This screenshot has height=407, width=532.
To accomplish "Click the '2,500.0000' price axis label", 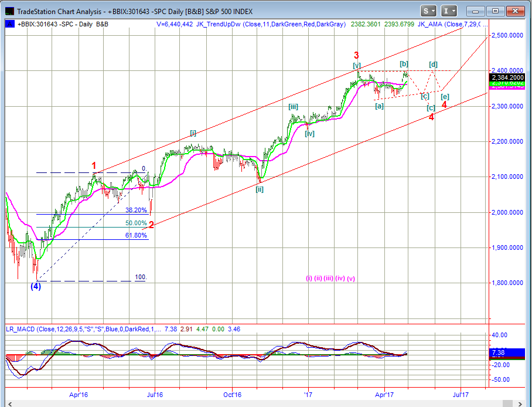I will click(507, 35).
